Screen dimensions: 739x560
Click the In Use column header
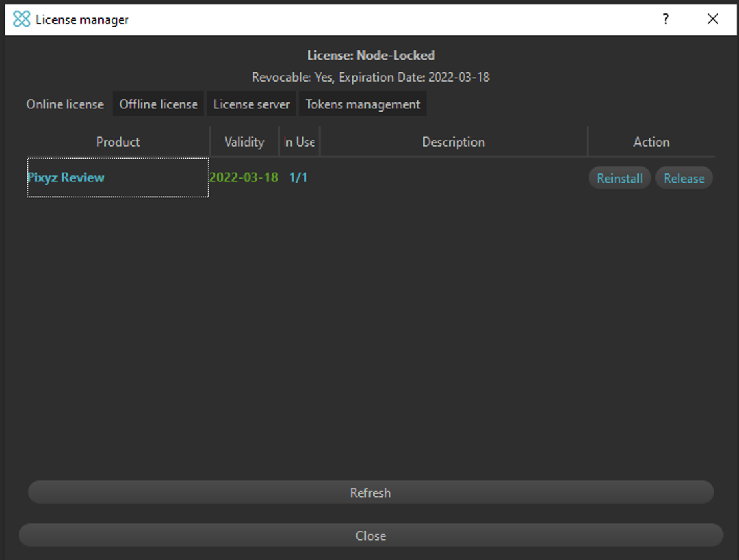[x=300, y=142]
